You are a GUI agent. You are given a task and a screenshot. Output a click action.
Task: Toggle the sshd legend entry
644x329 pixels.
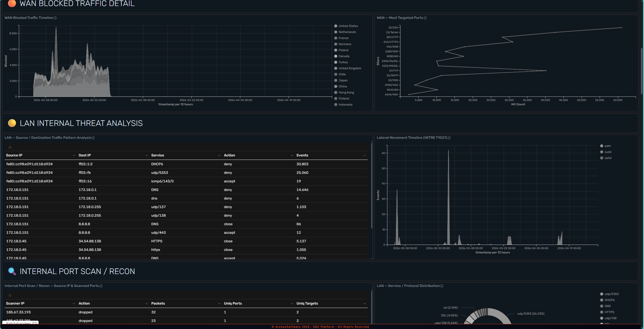pyautogui.click(x=606, y=158)
